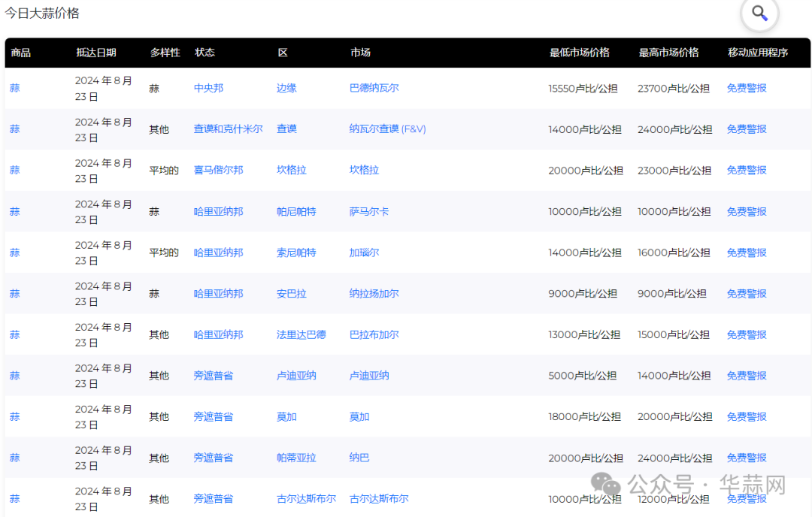
Task: Open the 索尼帕特 district link
Action: point(296,252)
